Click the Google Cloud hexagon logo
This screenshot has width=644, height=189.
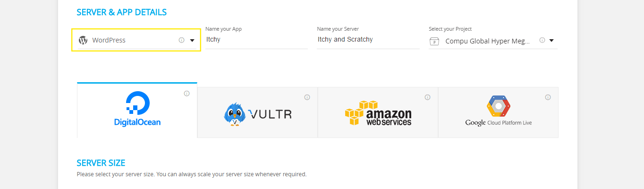499,106
